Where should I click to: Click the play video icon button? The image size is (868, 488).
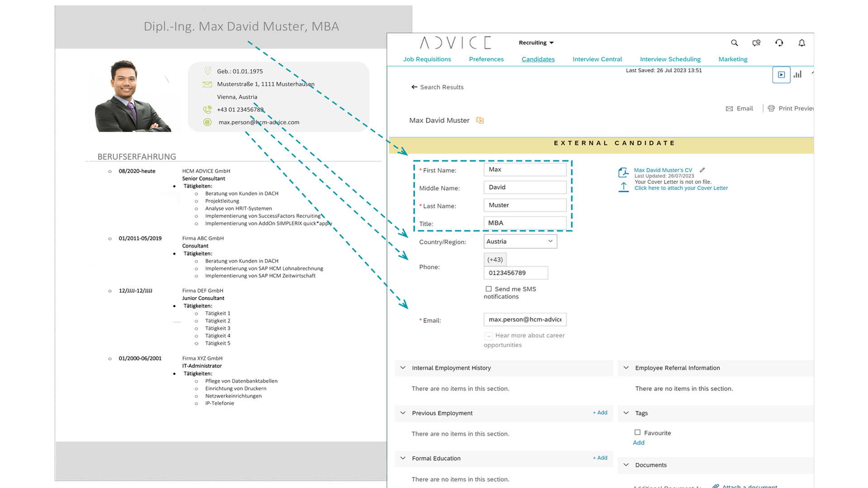[x=781, y=75]
